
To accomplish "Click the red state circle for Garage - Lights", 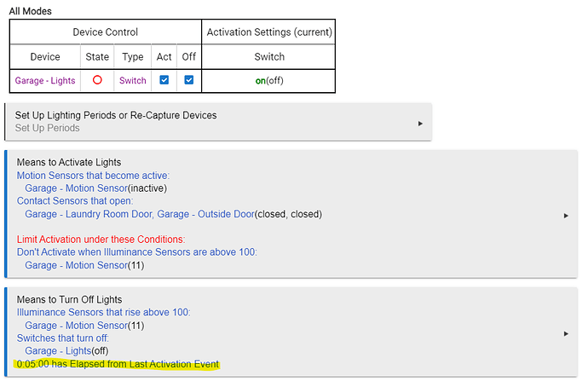I will [x=97, y=81].
